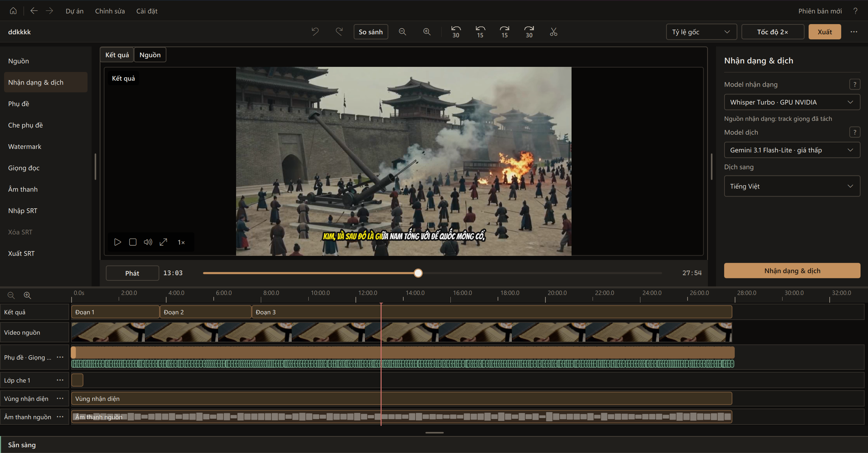This screenshot has width=868, height=453.
Task: Zoom in the preview from the top toolbar
Action: pos(427,32)
